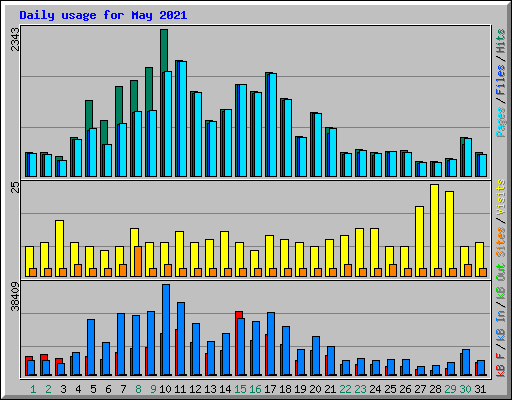This screenshot has height=400, width=512.
Task: Click day 15 axis label
Action: tap(240, 389)
